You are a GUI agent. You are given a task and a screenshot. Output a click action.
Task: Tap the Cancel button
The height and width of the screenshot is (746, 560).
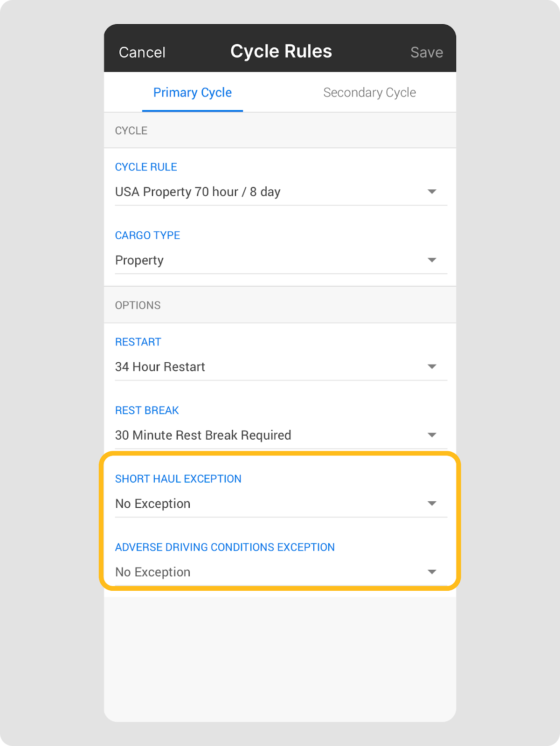click(x=142, y=52)
